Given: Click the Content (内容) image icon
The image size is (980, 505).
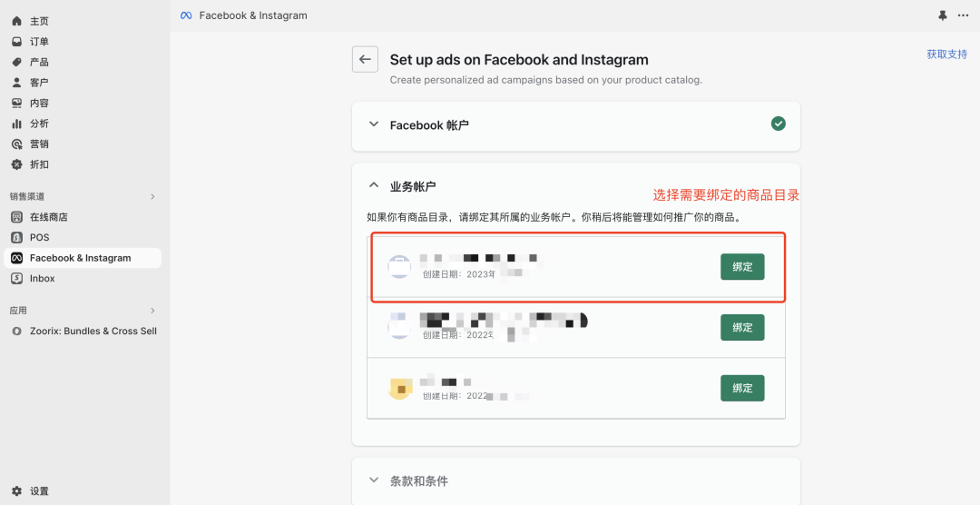Looking at the screenshot, I should (17, 103).
